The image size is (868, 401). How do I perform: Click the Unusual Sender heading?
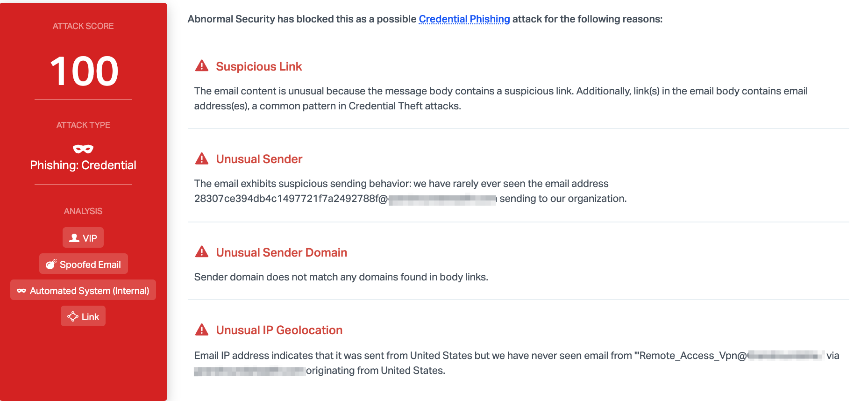259,159
